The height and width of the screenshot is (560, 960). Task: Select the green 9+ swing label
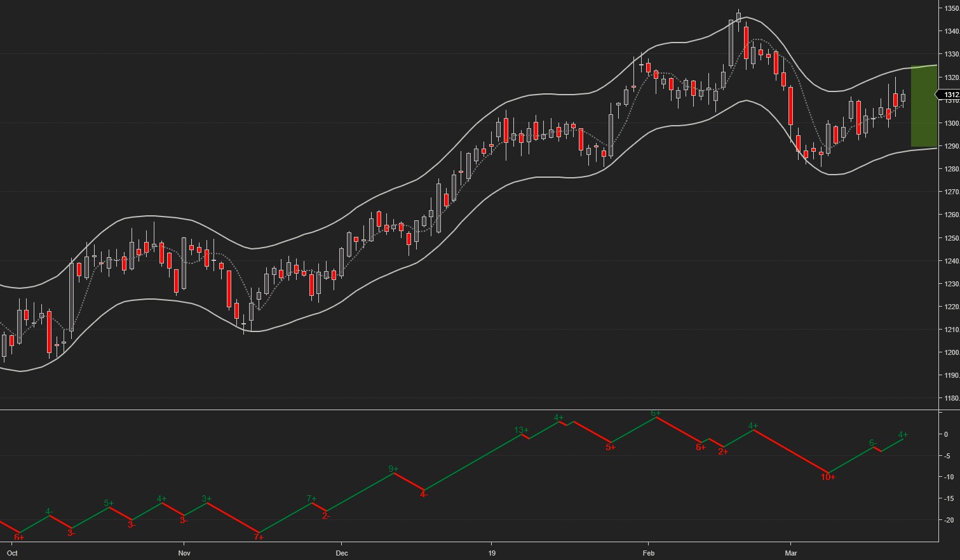click(393, 469)
